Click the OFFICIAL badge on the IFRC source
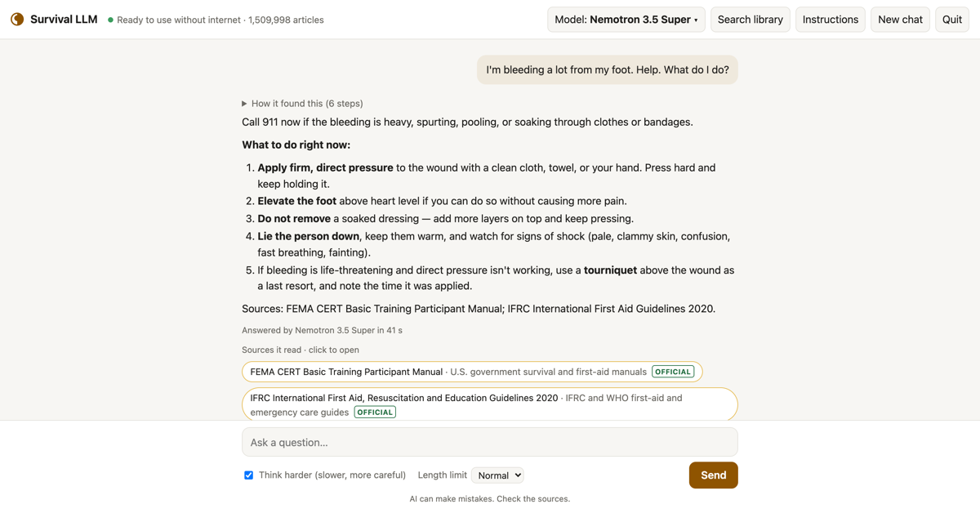The image size is (980, 513). (x=375, y=412)
